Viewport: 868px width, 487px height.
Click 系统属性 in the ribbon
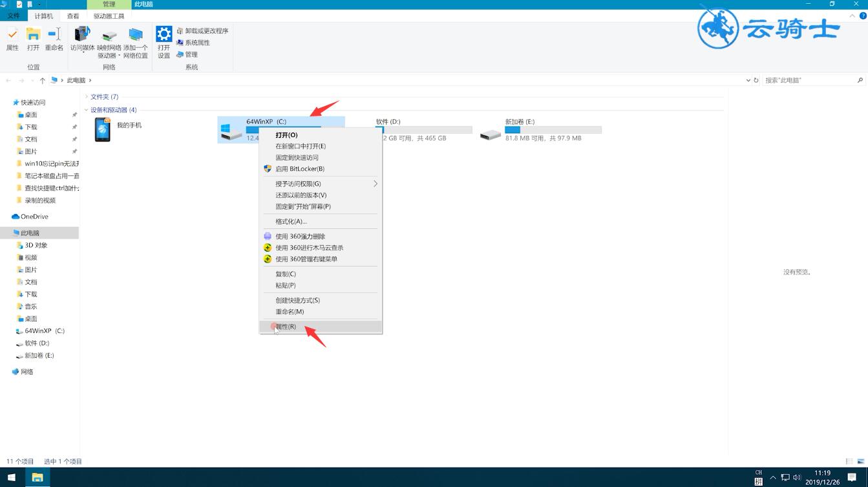(193, 43)
